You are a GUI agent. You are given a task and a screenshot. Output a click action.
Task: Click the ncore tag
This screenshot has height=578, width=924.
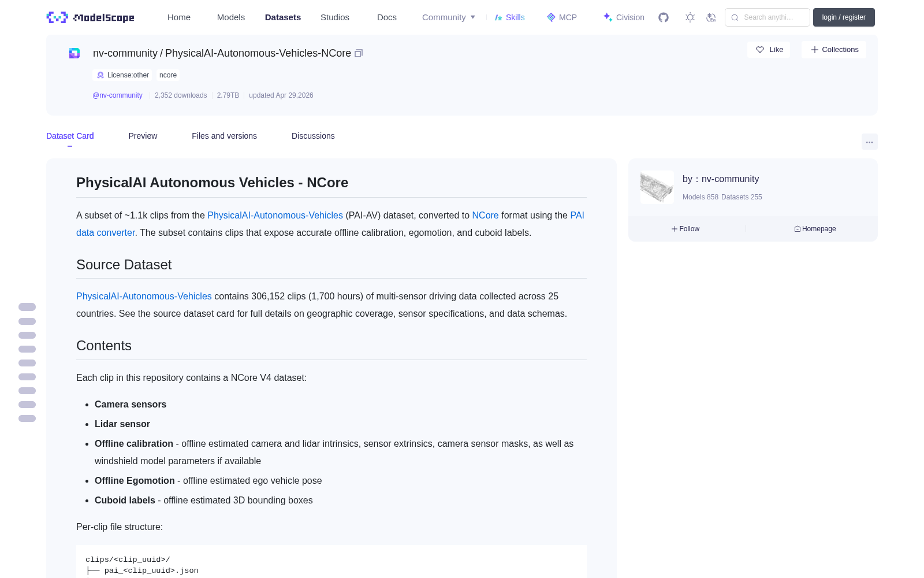click(x=168, y=75)
